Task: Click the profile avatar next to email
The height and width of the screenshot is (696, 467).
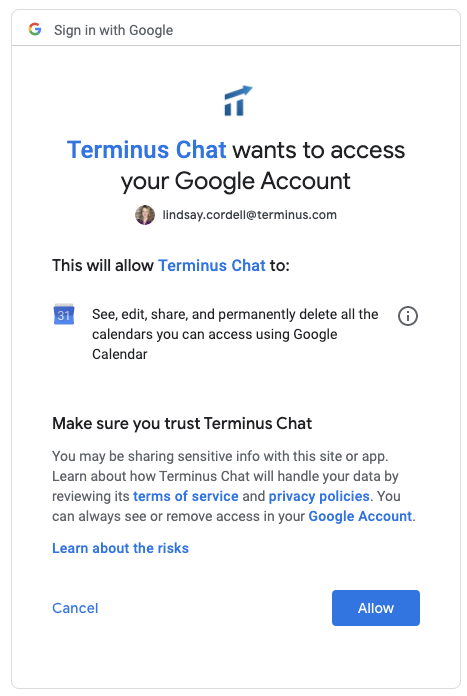Action: coord(145,215)
